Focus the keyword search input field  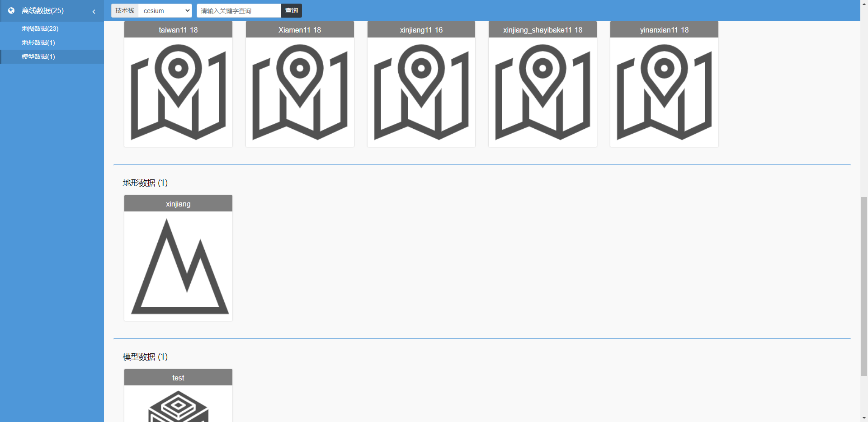click(239, 11)
